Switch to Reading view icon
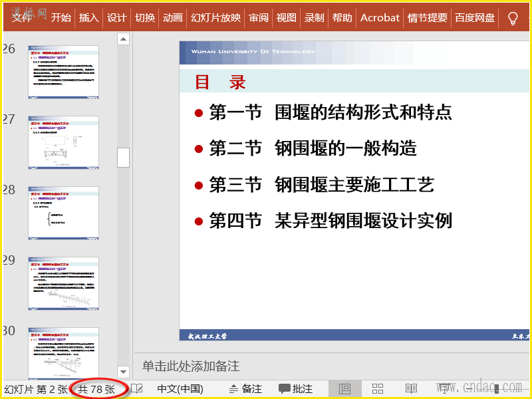Screen dimensions: 532x399 (411, 389)
